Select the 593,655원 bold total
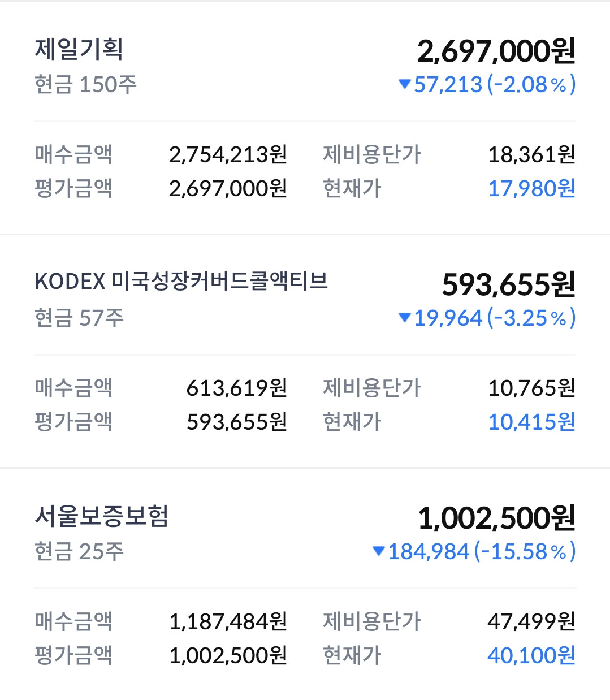This screenshot has height=700, width=610. (x=509, y=284)
